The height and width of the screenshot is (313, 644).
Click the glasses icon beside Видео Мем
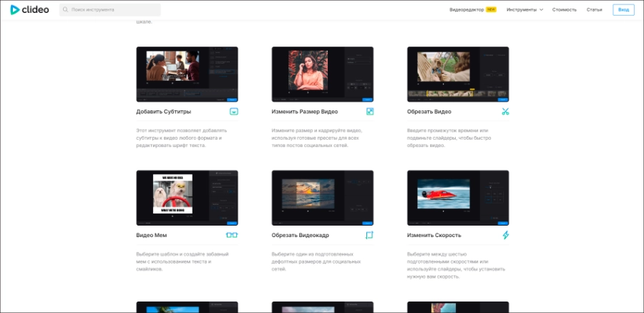point(232,235)
